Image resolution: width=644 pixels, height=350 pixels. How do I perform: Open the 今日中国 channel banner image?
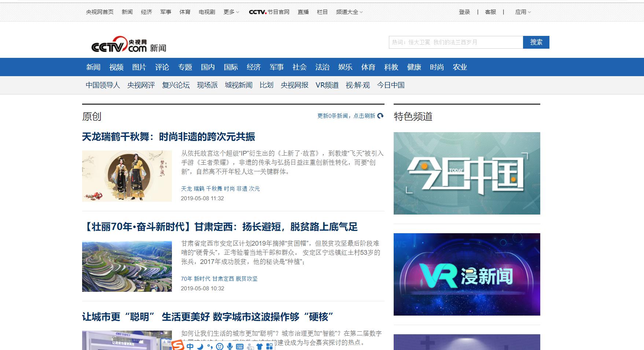coord(467,173)
